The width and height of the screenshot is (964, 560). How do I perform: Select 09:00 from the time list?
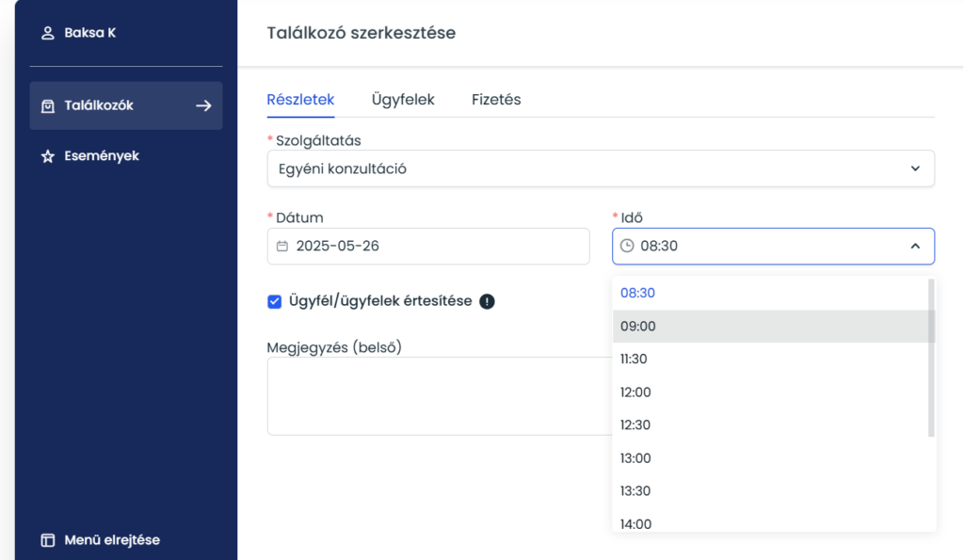pos(637,327)
